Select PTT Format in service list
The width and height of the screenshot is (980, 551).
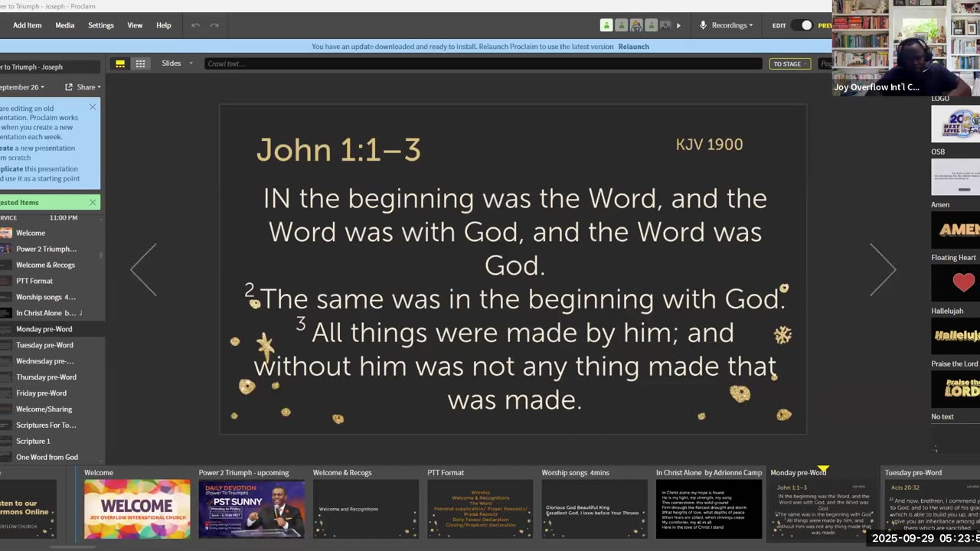(51, 281)
